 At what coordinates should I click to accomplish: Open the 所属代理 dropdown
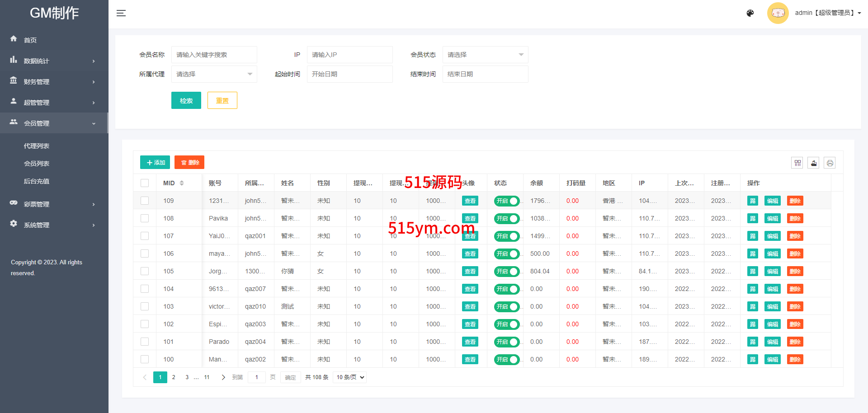pos(214,74)
